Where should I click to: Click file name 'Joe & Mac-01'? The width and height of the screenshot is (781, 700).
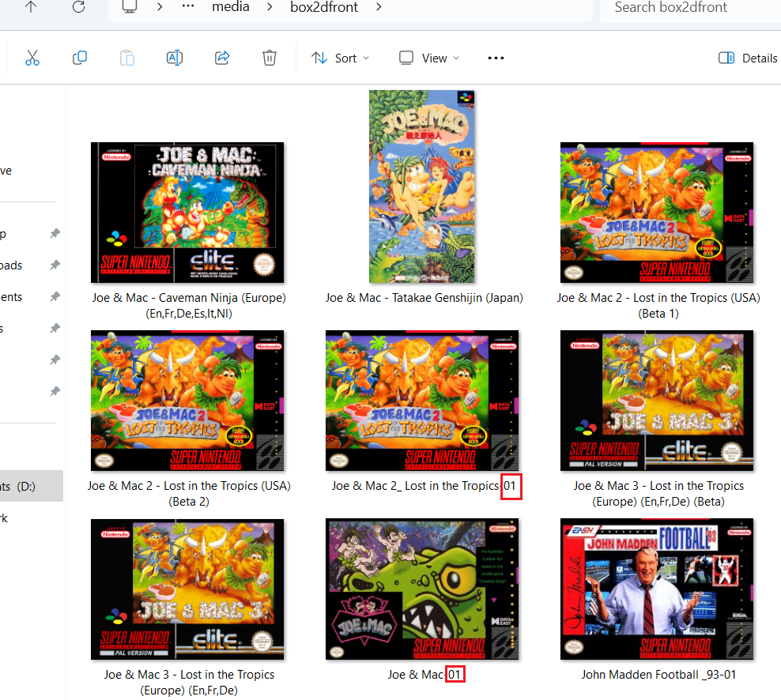point(424,675)
